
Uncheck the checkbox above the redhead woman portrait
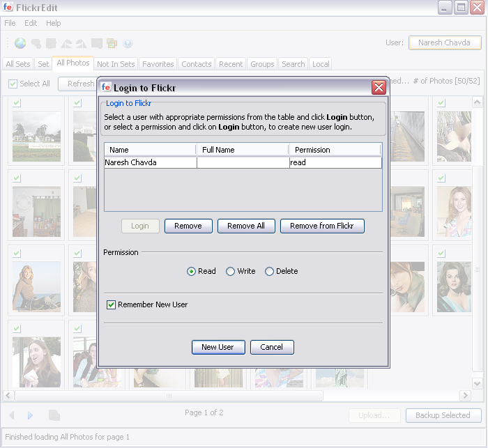coord(441,178)
